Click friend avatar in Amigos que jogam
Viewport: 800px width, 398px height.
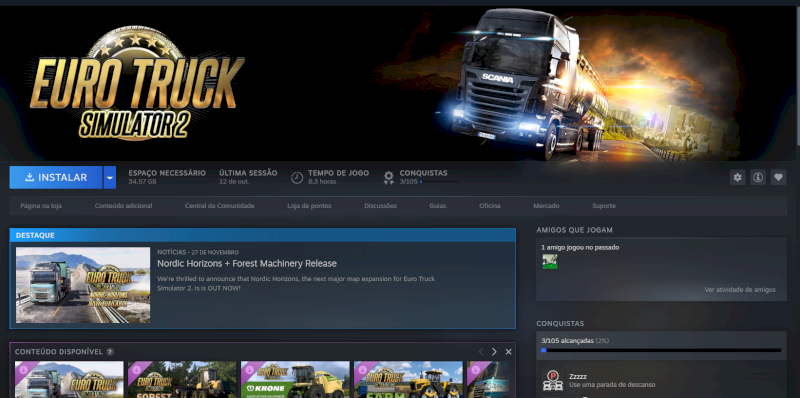coord(549,262)
